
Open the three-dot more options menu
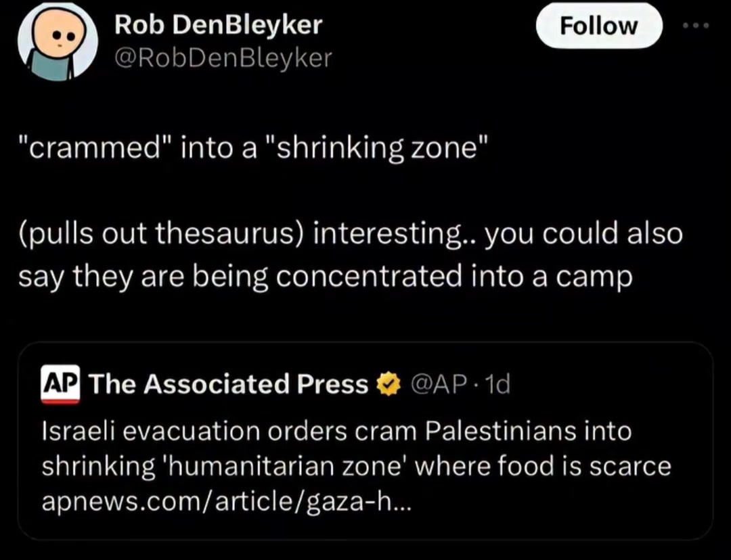coord(696,26)
